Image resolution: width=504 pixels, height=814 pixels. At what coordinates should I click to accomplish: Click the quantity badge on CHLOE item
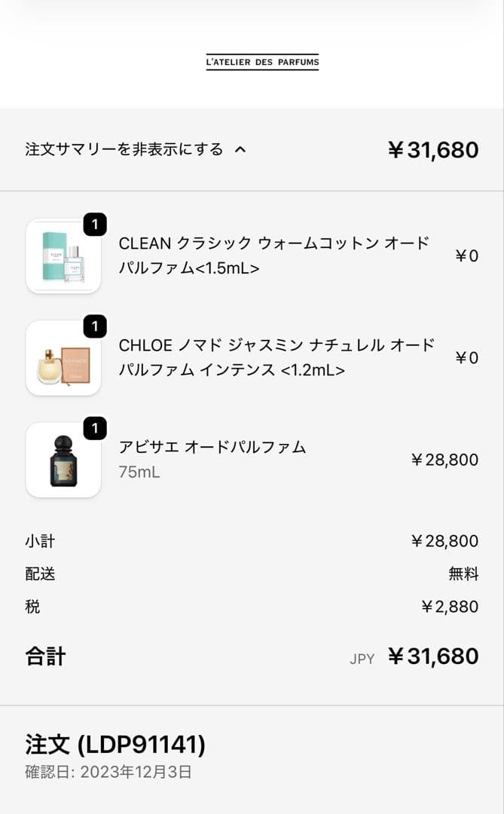click(95, 326)
